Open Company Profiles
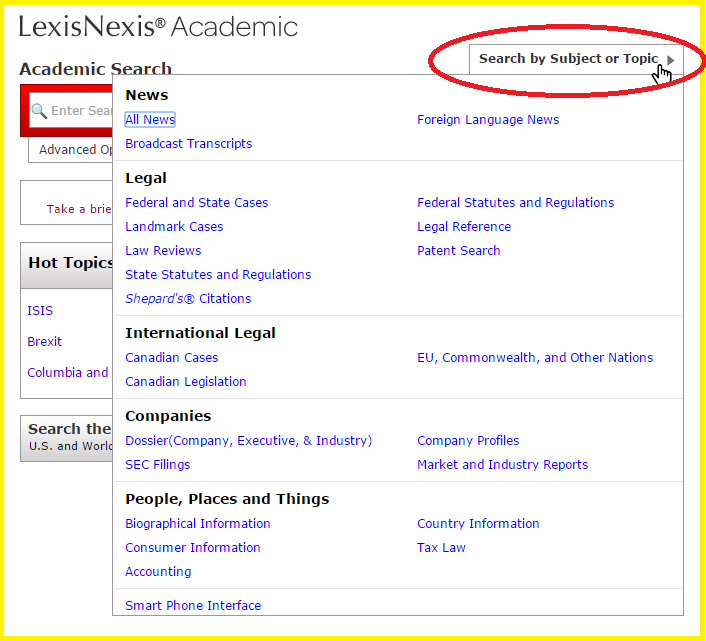The width and height of the screenshot is (706, 641). [468, 441]
